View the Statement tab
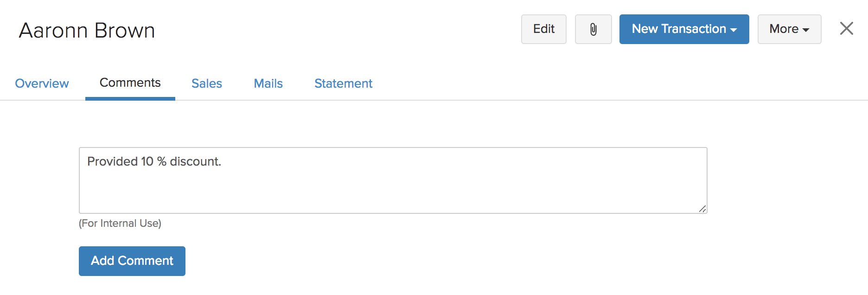 click(x=343, y=83)
